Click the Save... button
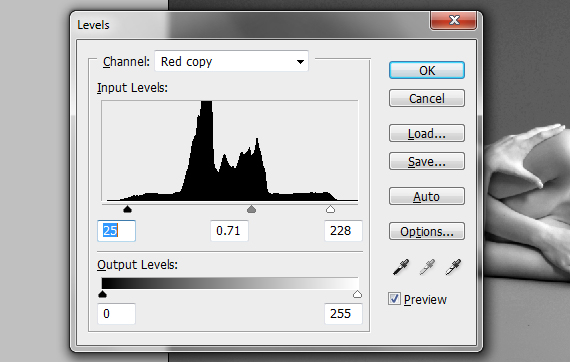570x362 pixels. click(x=427, y=161)
